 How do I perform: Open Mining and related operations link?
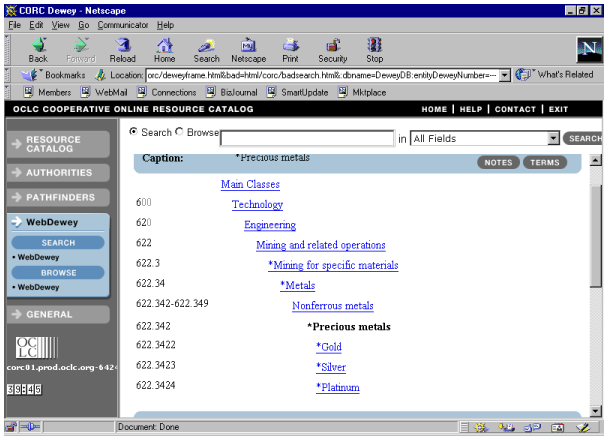pyautogui.click(x=321, y=245)
